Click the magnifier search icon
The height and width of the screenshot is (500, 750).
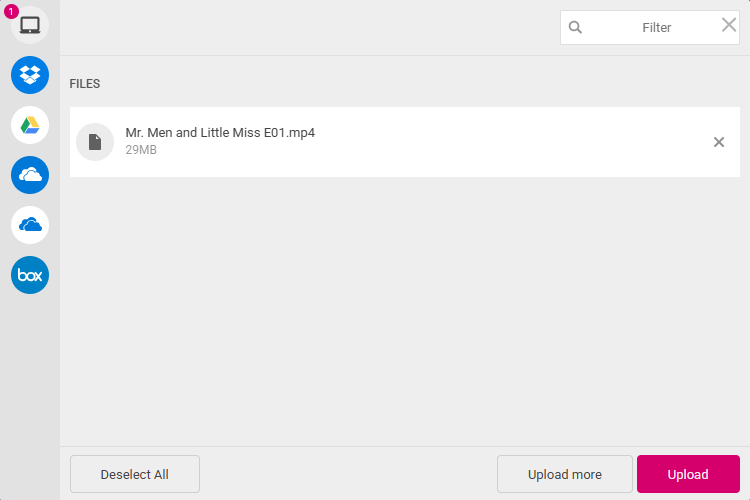coord(575,27)
